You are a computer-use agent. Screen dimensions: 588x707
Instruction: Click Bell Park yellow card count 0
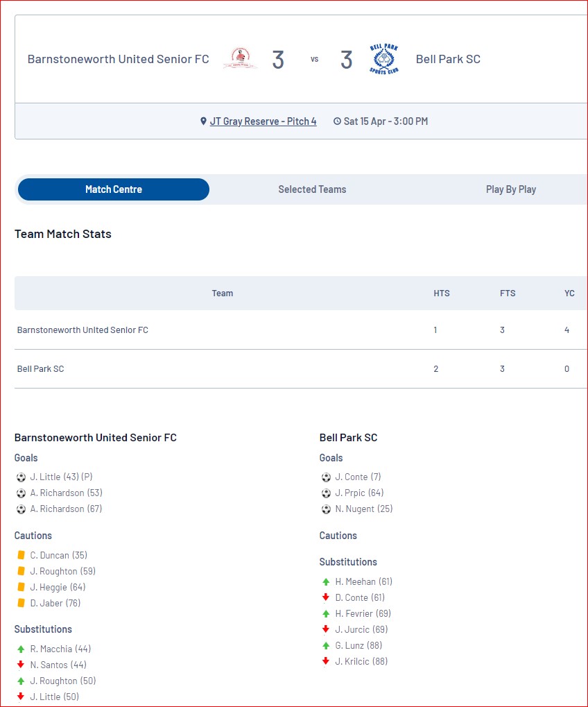(x=567, y=369)
